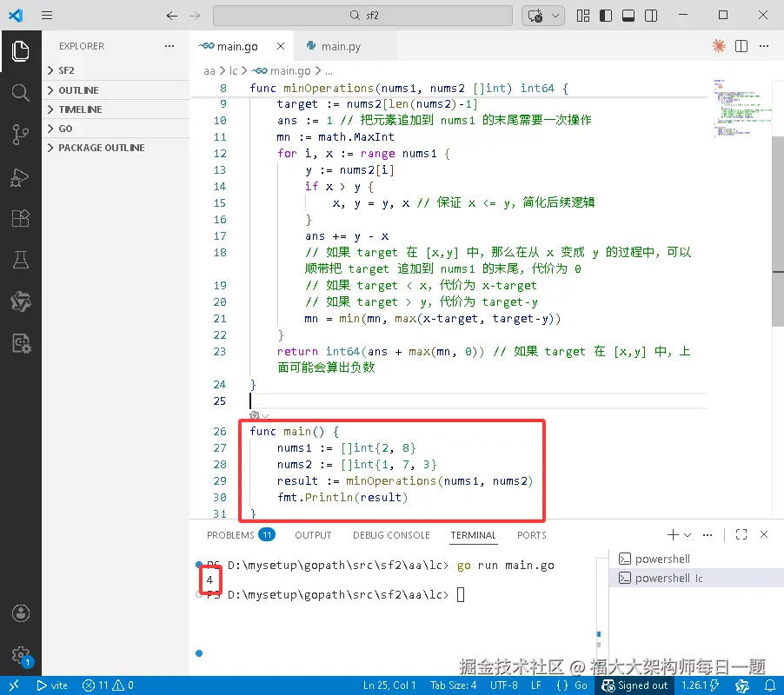
Task: Click aa in the breadcrumb path
Action: (x=209, y=71)
